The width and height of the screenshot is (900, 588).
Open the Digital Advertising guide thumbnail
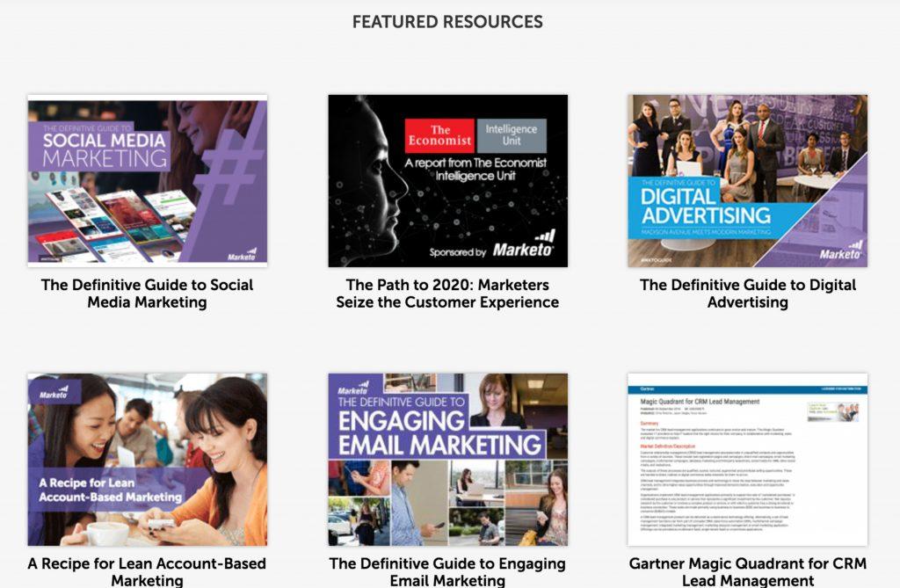[x=747, y=181]
